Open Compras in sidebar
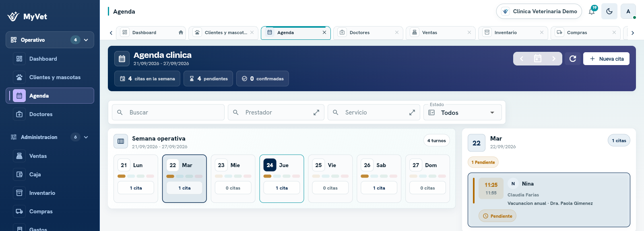The image size is (644, 231). click(50, 211)
